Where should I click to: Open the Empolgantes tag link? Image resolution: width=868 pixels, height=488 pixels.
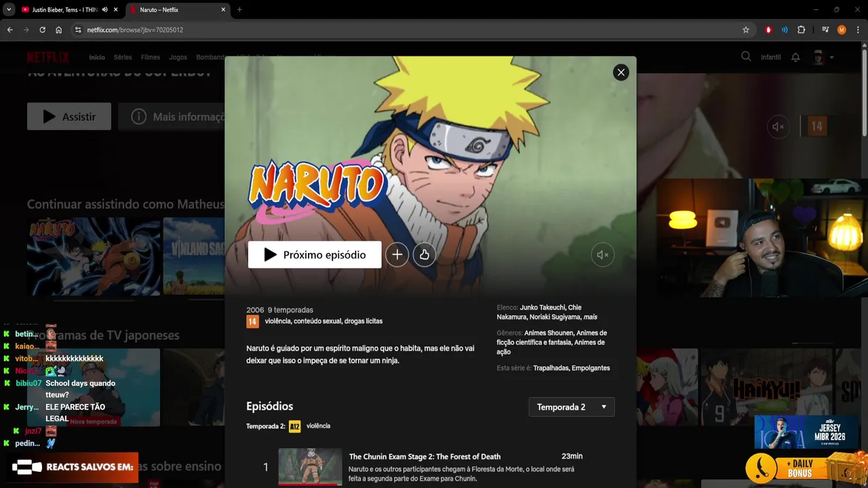pos(591,368)
